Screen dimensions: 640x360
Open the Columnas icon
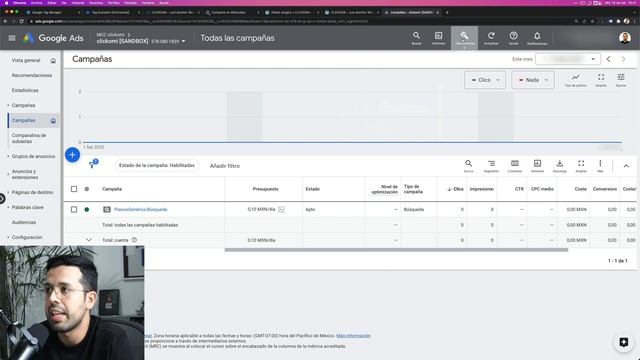[x=515, y=165]
